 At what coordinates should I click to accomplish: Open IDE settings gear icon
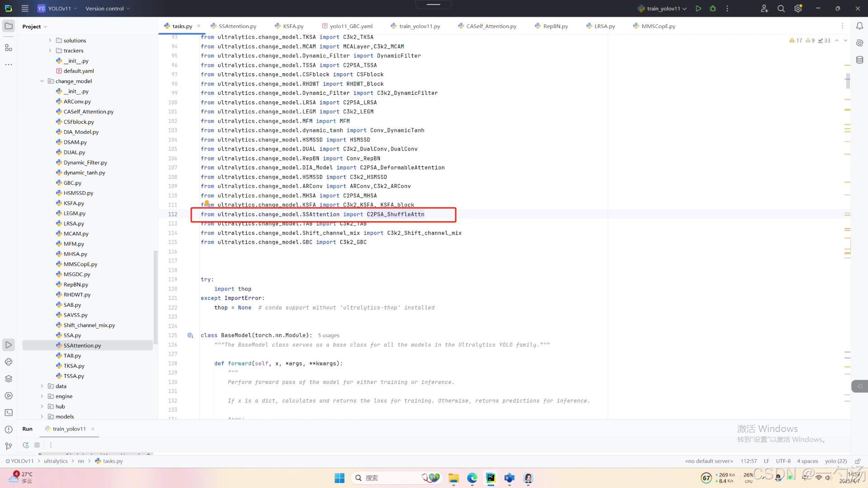[x=798, y=9]
